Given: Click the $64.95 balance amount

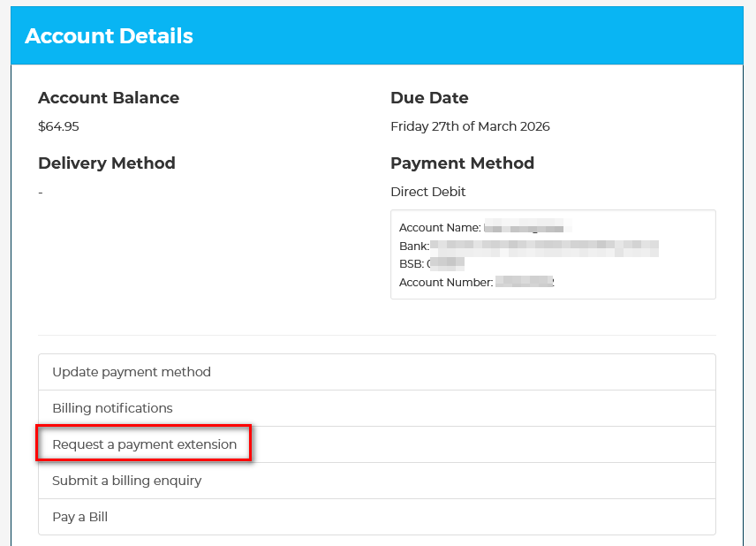Looking at the screenshot, I should click(x=58, y=126).
